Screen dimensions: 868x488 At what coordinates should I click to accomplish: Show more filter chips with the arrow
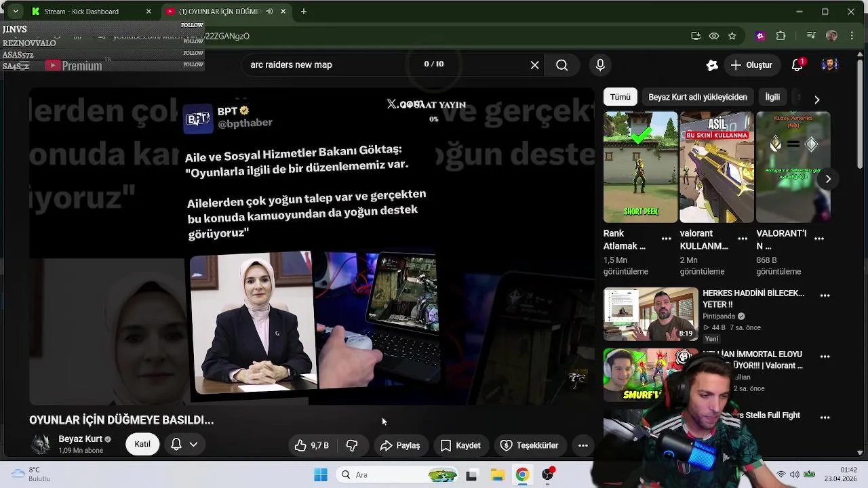(816, 99)
